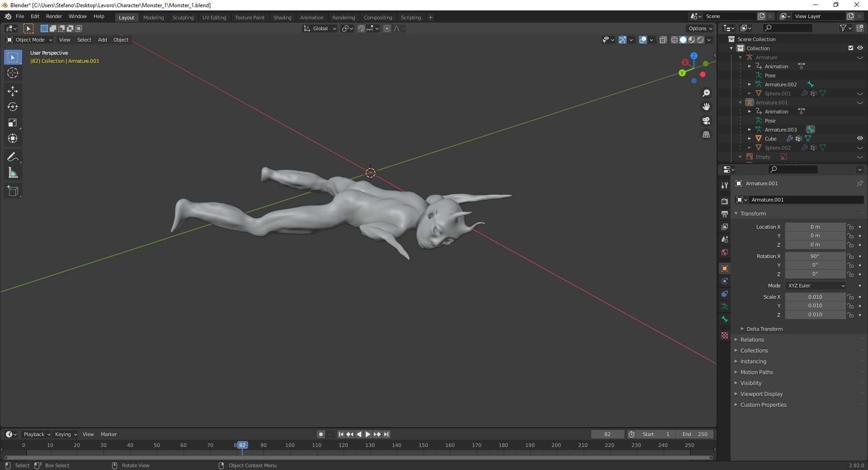
Task: Toggle auto keying record button
Action: (x=321, y=434)
